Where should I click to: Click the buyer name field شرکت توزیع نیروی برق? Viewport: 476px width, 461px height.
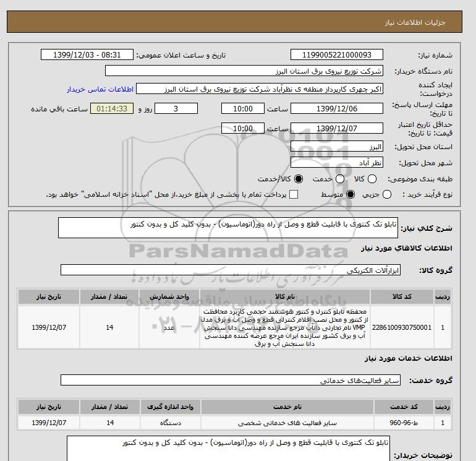[x=244, y=71]
